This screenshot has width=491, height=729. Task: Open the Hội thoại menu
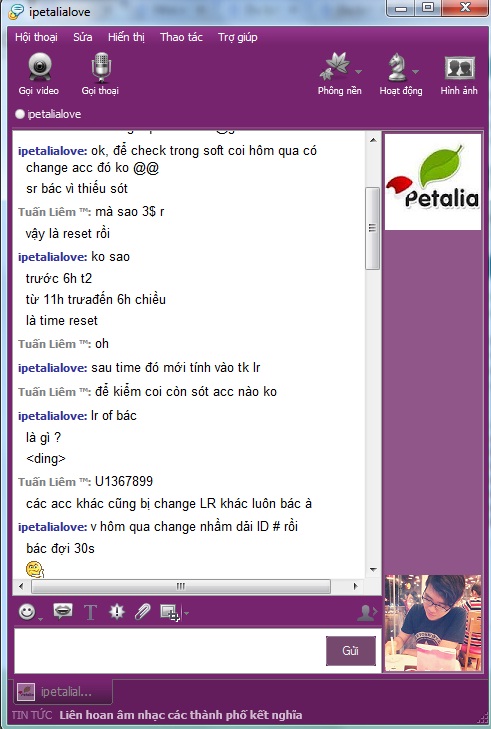point(36,37)
